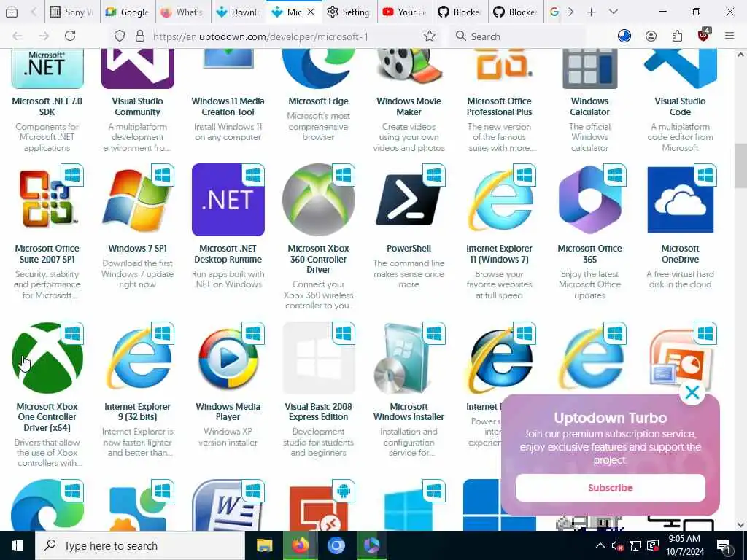Click the Firefox search box
Image resolution: width=747 pixels, height=560 pixels.
[x=516, y=36]
